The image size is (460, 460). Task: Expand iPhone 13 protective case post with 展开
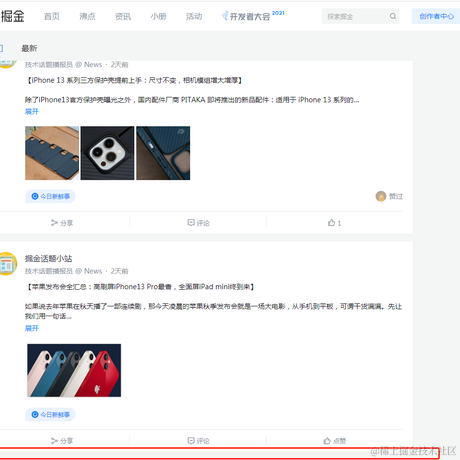(x=32, y=111)
